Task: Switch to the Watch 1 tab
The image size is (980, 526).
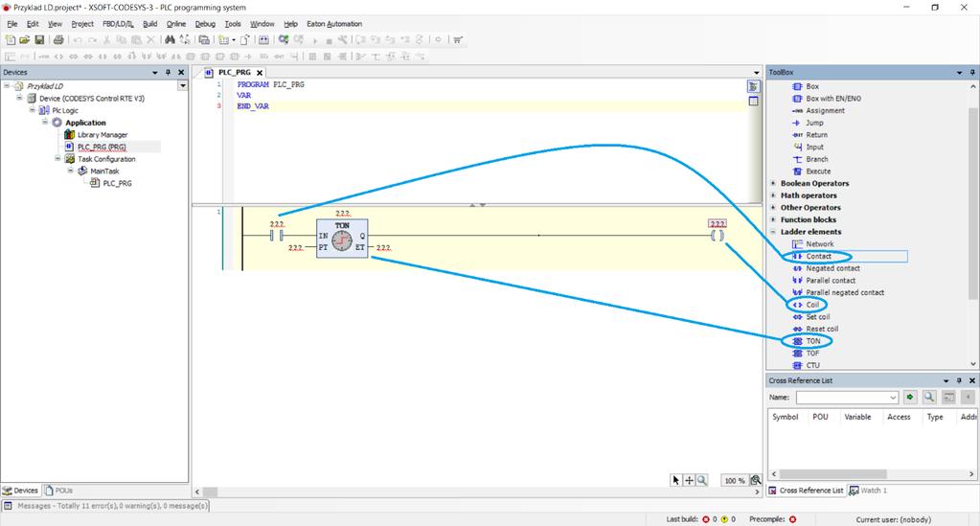Action: (868, 491)
